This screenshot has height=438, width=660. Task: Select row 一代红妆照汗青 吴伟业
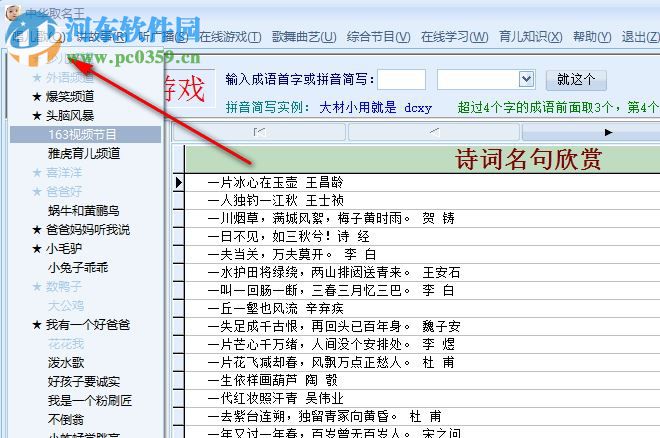423,398
